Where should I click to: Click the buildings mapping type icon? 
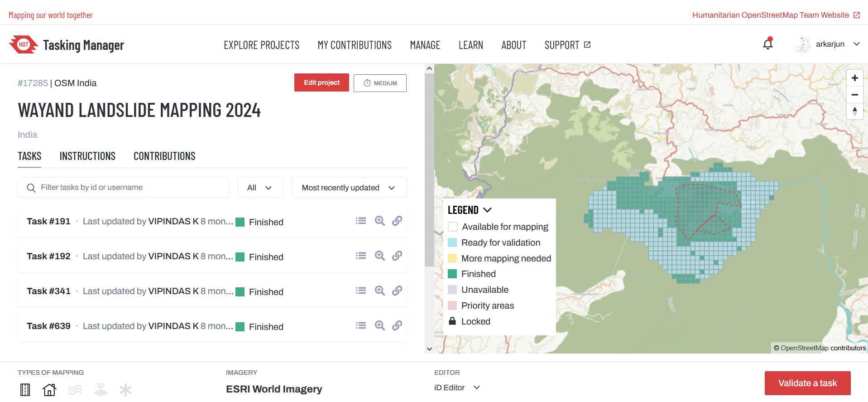pyautogui.click(x=49, y=390)
